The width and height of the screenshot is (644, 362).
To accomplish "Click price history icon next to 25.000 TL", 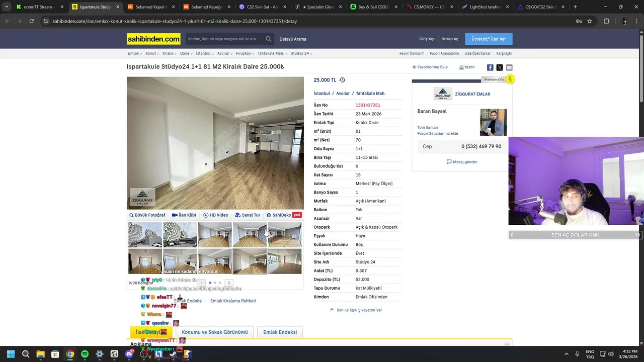I will [342, 80].
